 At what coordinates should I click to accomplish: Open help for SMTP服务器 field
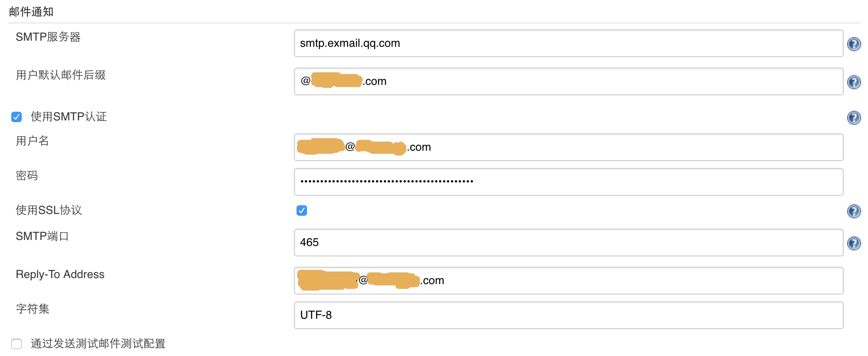854,44
